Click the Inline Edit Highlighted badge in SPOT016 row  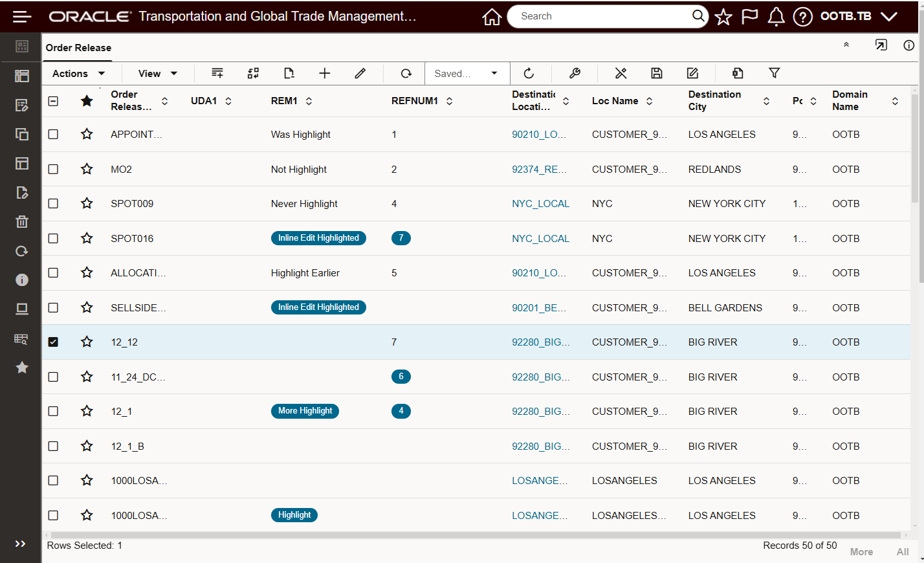click(x=318, y=238)
